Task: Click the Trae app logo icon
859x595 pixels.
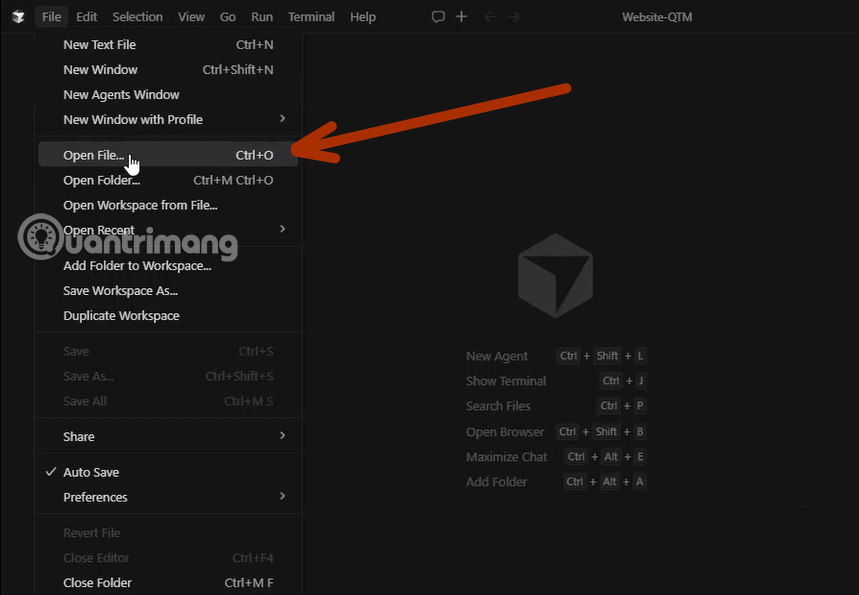Action: click(17, 16)
